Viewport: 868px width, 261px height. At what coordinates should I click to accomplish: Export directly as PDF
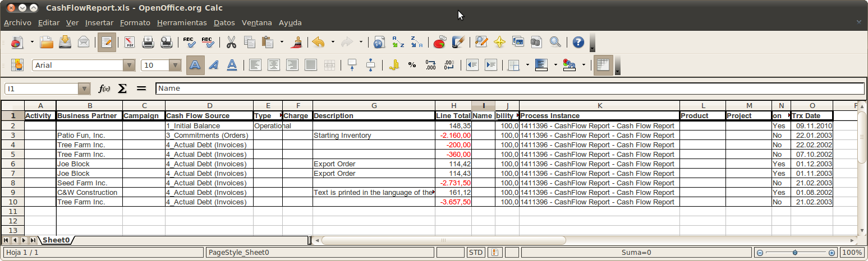[x=130, y=42]
